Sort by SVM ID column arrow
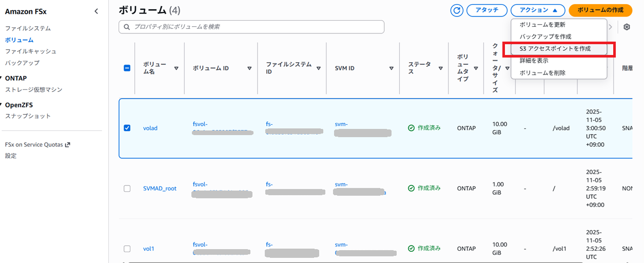Image resolution: width=644 pixels, height=263 pixels. [x=391, y=68]
